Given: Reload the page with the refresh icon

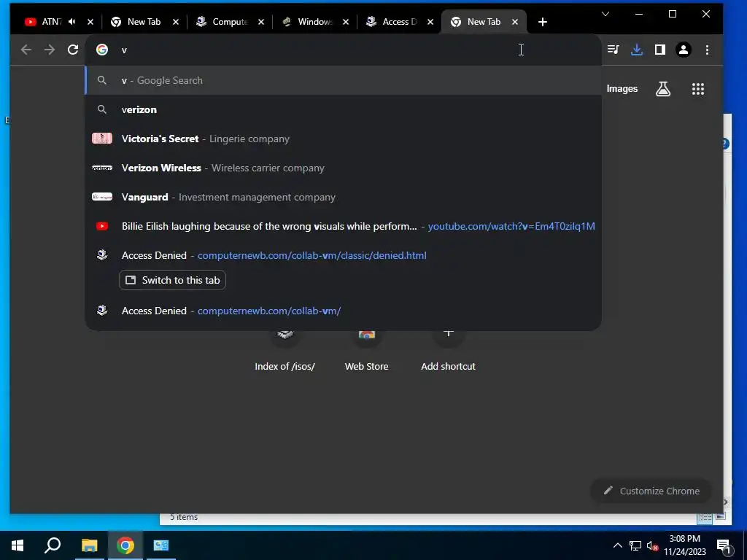Looking at the screenshot, I should [x=73, y=50].
